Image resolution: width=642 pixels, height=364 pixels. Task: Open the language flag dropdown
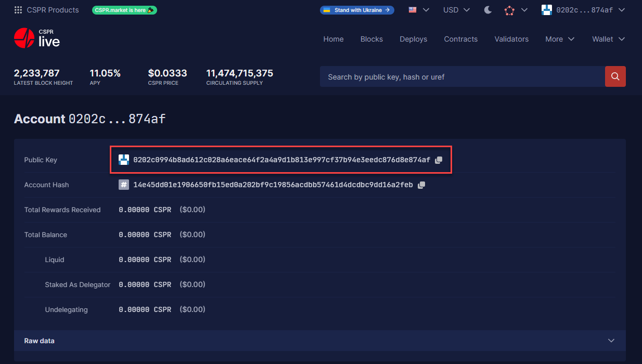418,10
